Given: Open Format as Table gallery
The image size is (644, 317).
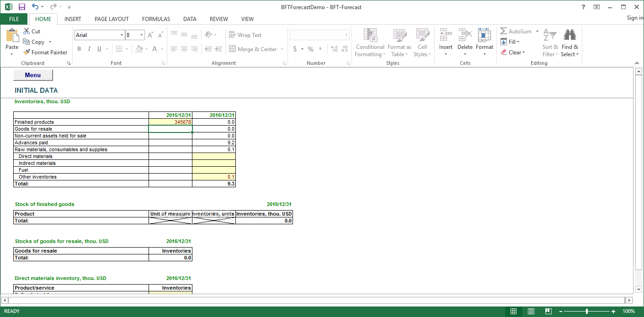Looking at the screenshot, I should pos(399,42).
